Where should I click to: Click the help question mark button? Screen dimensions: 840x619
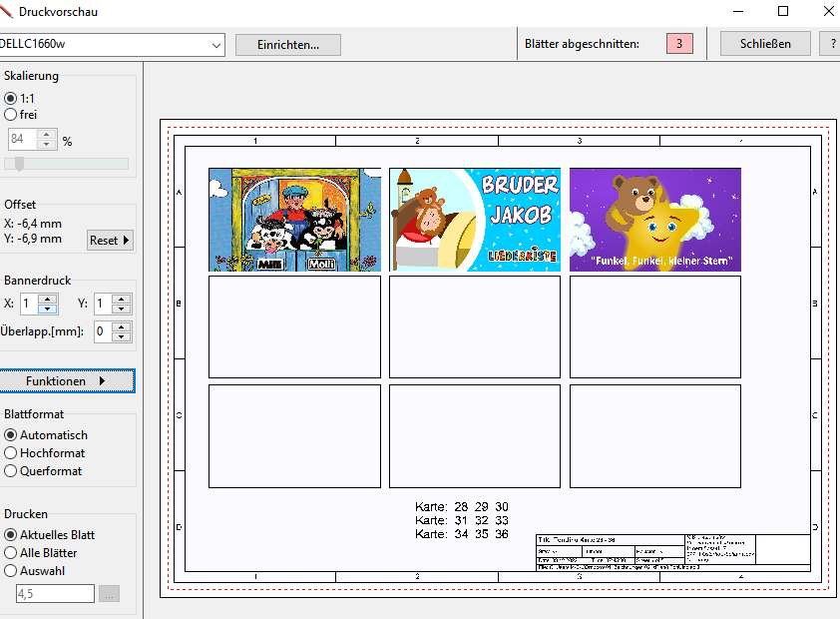(x=831, y=44)
